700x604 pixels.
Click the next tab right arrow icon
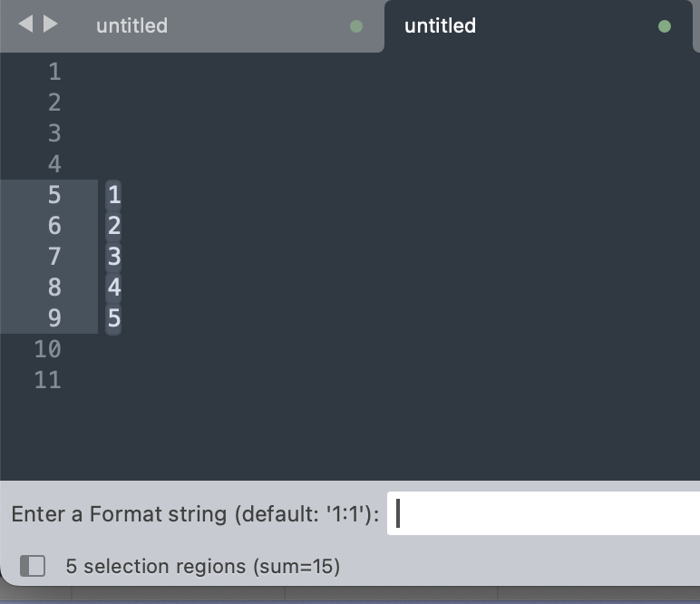51,24
